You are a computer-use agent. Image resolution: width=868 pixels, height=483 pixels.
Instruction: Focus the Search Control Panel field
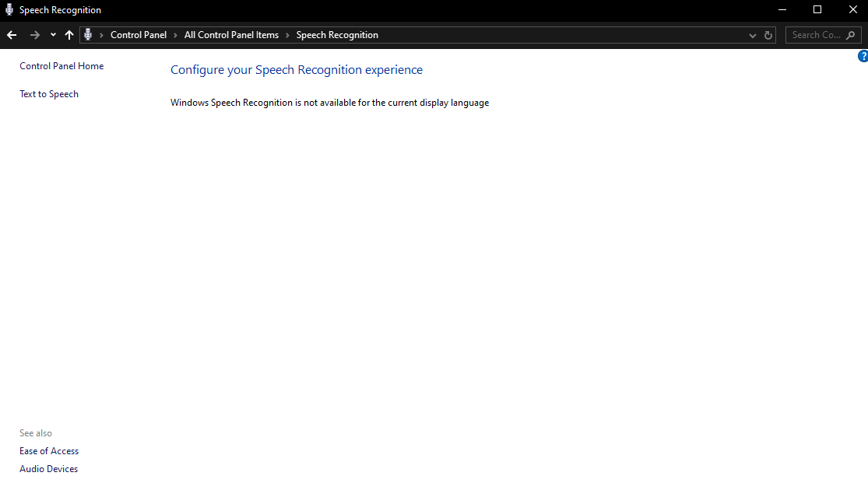[x=823, y=35]
